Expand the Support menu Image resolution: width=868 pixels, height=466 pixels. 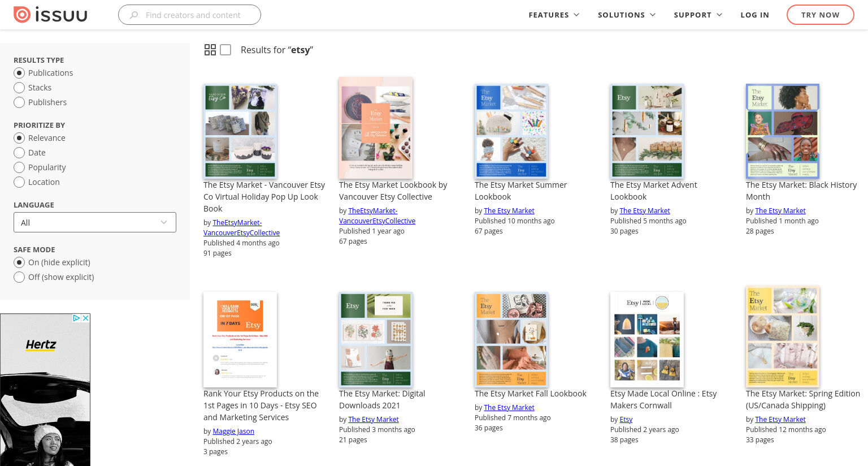[x=698, y=15]
